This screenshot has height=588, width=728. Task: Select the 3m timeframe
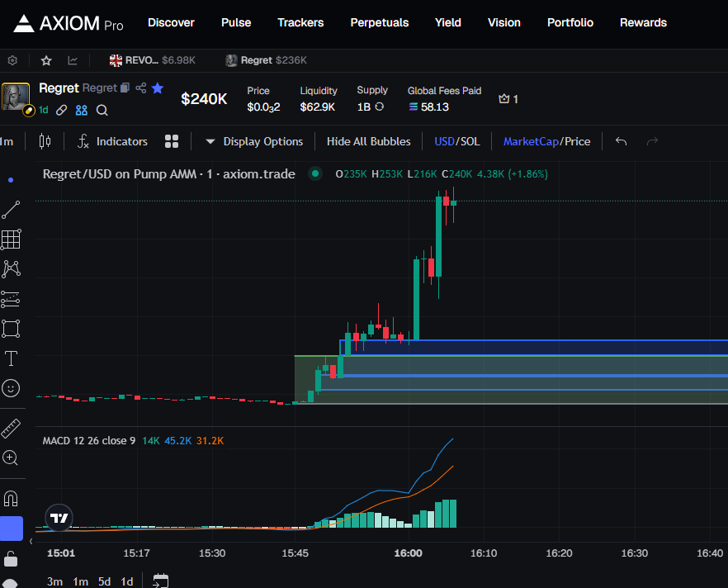[x=54, y=581]
